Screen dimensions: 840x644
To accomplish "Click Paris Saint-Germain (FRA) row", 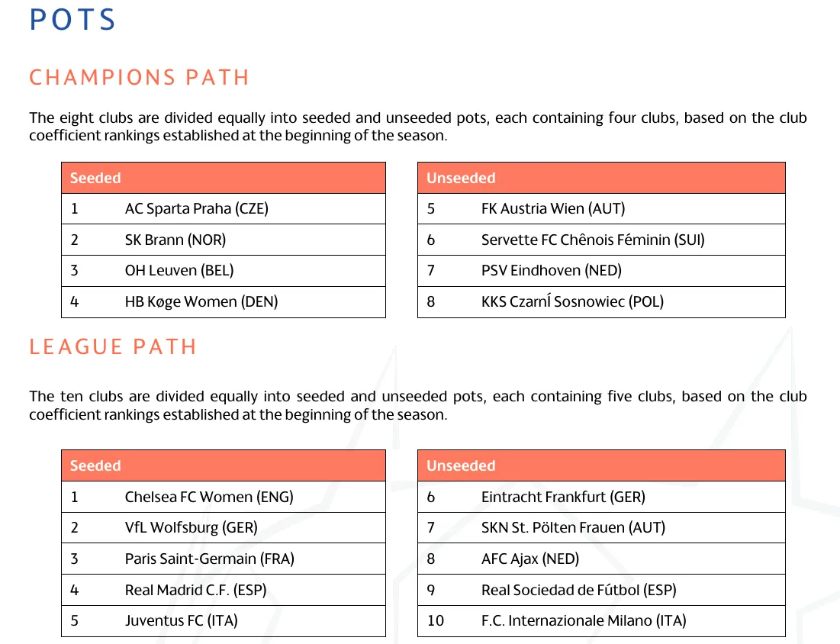I will (224, 559).
